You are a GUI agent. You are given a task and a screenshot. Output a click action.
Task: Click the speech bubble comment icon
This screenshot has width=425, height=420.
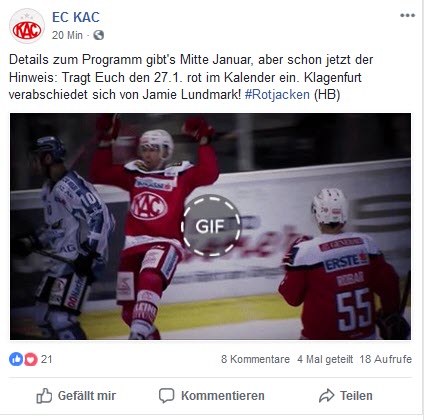tap(166, 396)
